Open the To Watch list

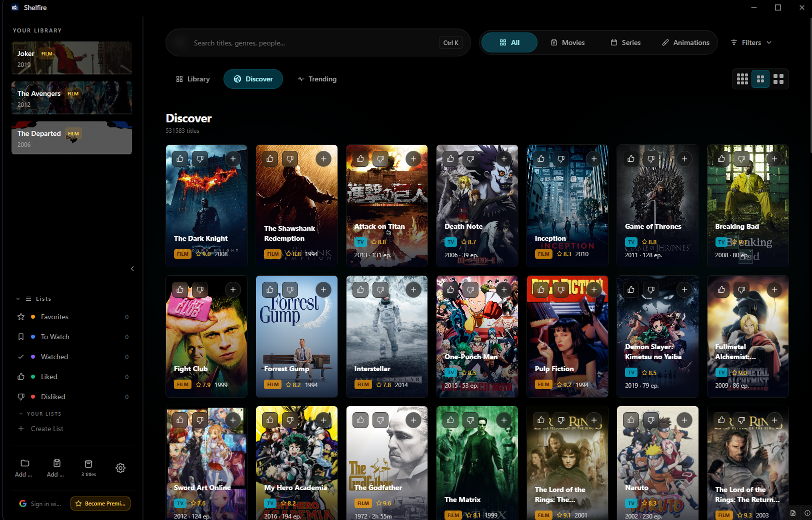pyautogui.click(x=73, y=337)
